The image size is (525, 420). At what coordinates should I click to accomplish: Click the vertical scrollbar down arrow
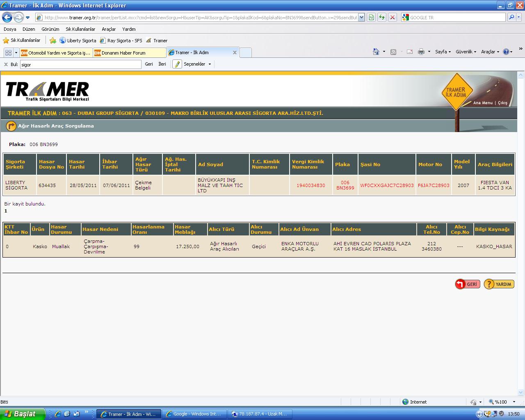point(521,392)
